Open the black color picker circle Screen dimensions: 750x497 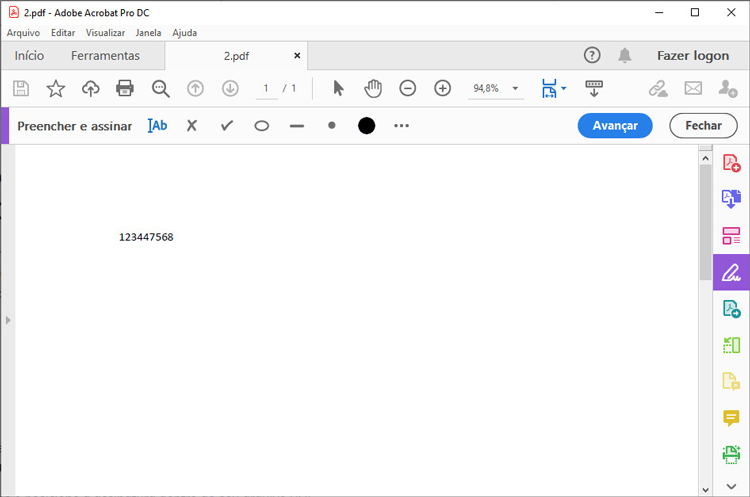(366, 125)
